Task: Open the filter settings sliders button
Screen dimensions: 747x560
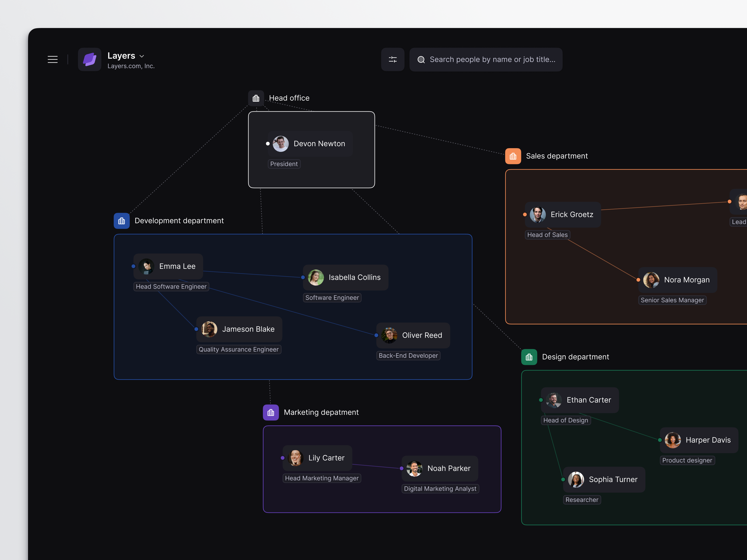Action: pyautogui.click(x=392, y=59)
